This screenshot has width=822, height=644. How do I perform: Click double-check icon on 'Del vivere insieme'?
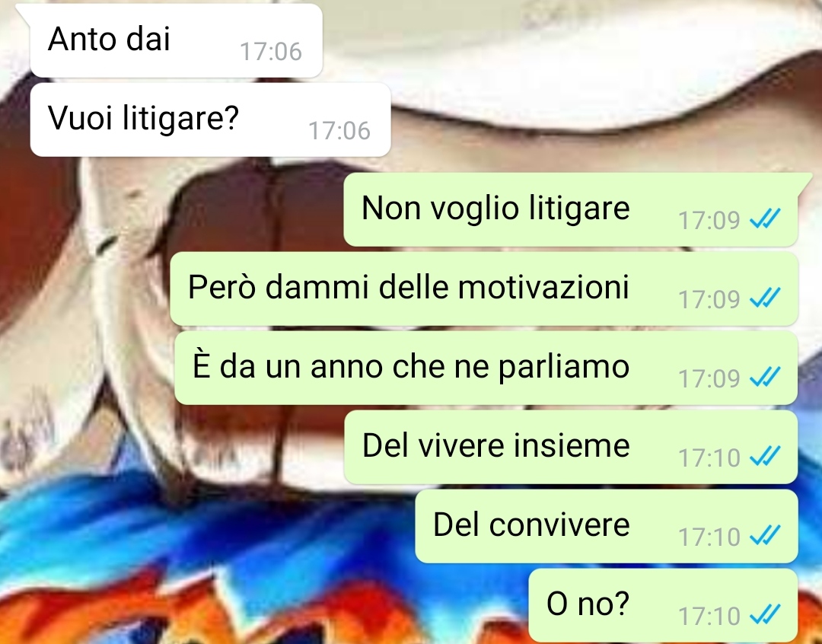(x=765, y=456)
